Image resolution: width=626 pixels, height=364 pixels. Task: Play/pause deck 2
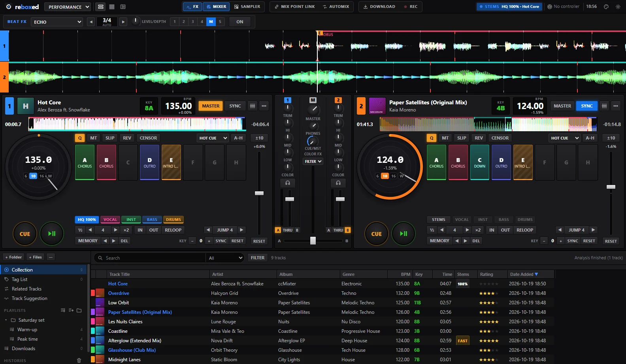[403, 234]
